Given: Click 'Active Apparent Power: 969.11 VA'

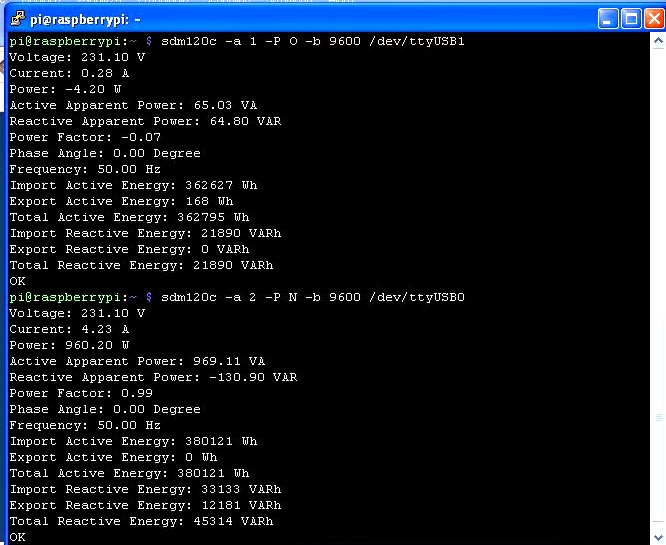Looking at the screenshot, I should 137,361.
